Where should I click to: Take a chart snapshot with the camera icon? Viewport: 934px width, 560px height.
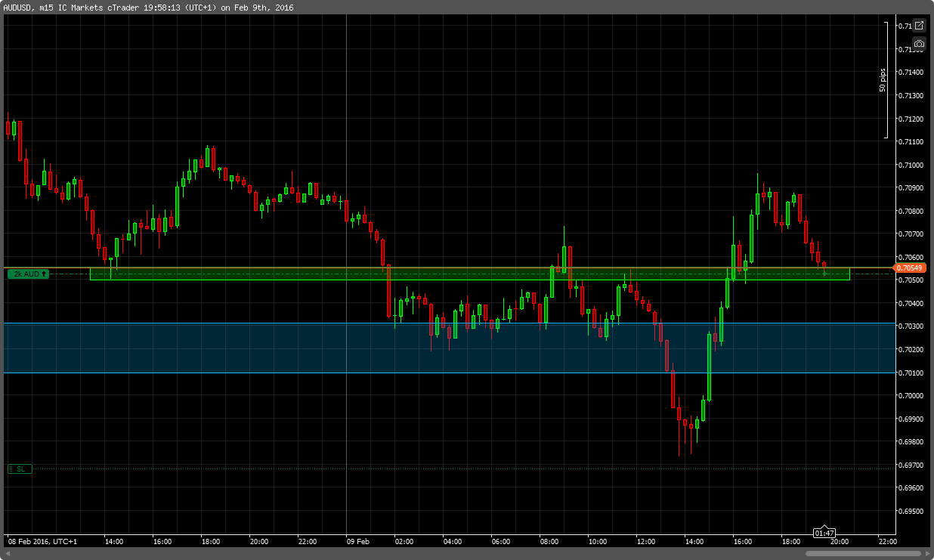click(x=919, y=45)
